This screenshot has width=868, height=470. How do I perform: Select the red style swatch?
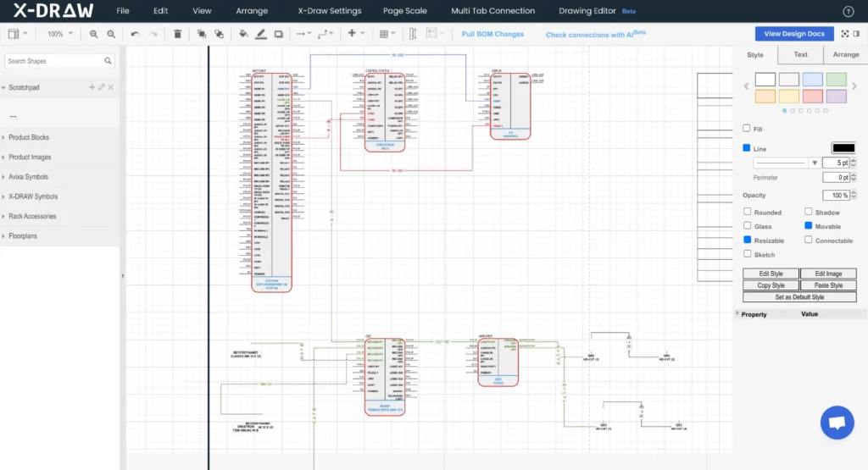coord(812,97)
